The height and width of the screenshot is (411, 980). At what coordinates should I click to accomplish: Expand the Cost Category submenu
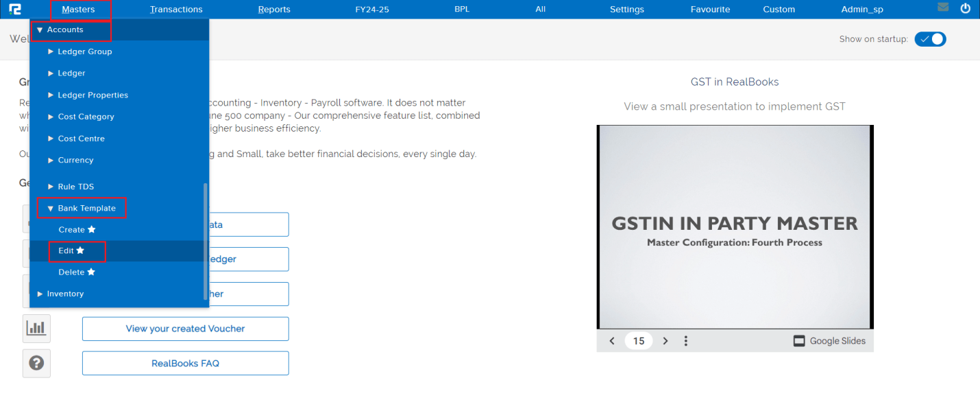coord(86,117)
